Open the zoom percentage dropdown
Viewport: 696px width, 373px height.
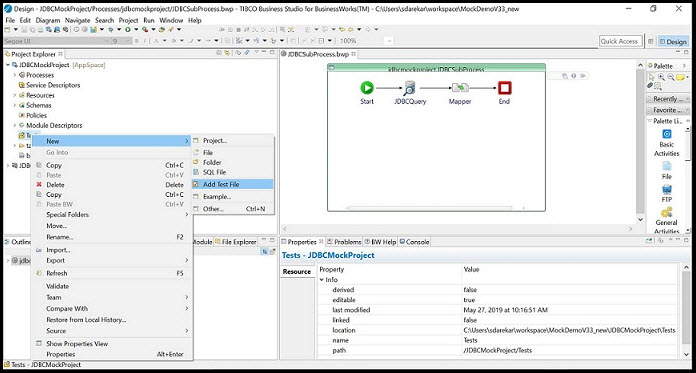389,41
